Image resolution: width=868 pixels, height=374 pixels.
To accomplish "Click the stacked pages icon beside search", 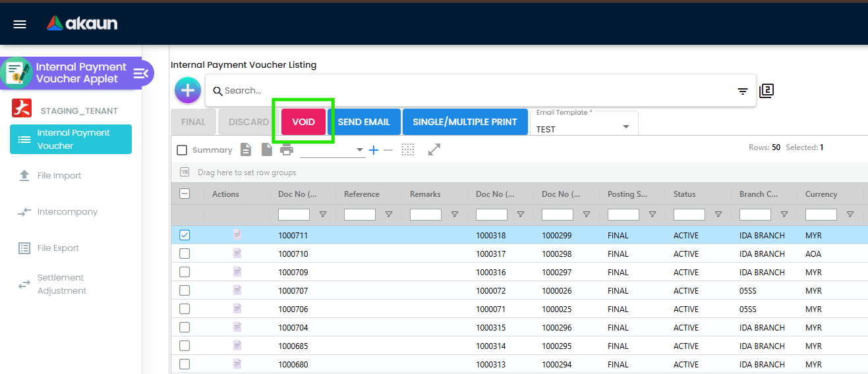I will coord(766,91).
